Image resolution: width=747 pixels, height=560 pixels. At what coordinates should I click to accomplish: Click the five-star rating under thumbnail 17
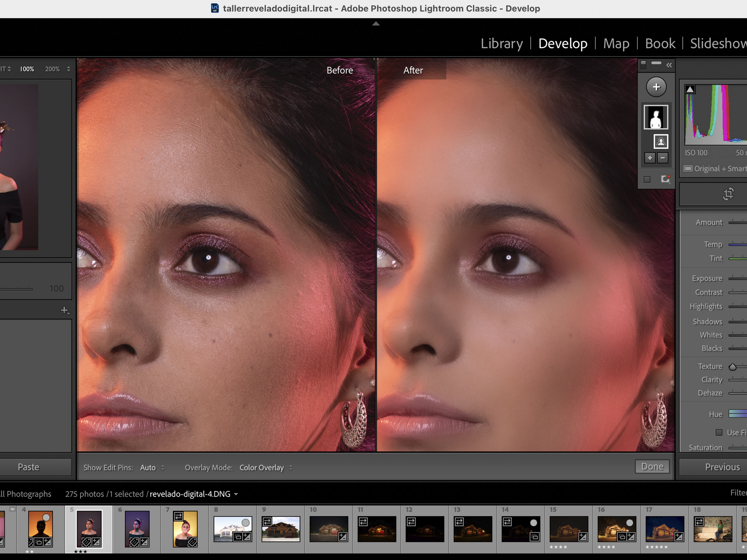coord(657,547)
